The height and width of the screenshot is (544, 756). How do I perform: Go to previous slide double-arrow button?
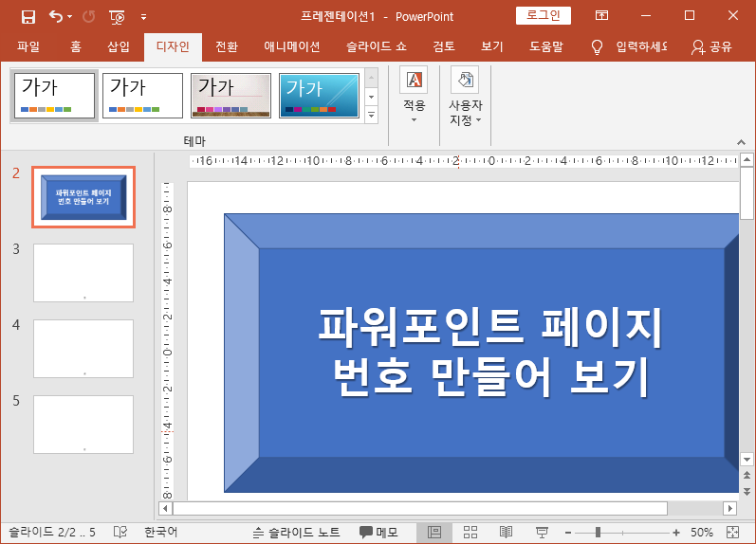coord(747,476)
